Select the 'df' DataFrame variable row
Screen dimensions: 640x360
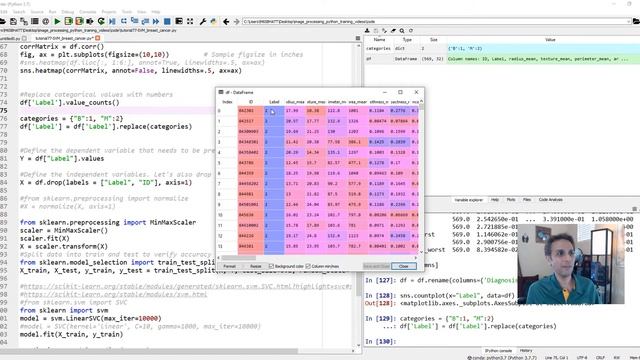(x=502, y=59)
